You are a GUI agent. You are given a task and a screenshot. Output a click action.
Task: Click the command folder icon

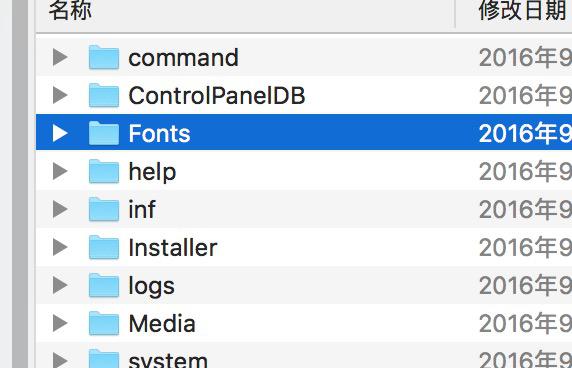(x=104, y=57)
